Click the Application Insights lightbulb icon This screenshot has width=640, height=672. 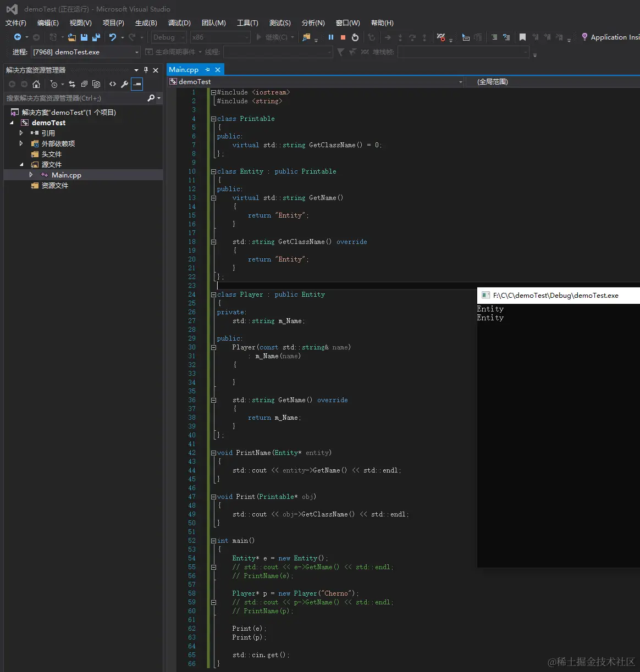click(x=584, y=37)
